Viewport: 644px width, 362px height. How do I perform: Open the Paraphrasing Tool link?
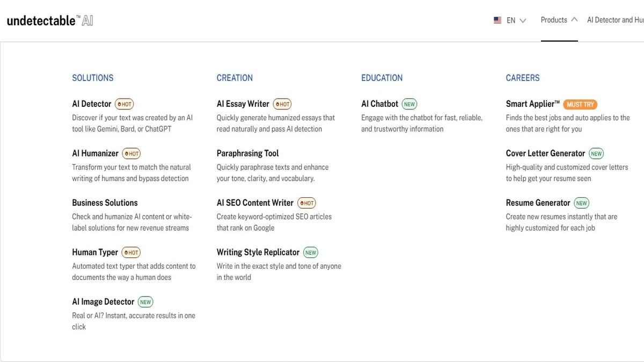point(247,153)
